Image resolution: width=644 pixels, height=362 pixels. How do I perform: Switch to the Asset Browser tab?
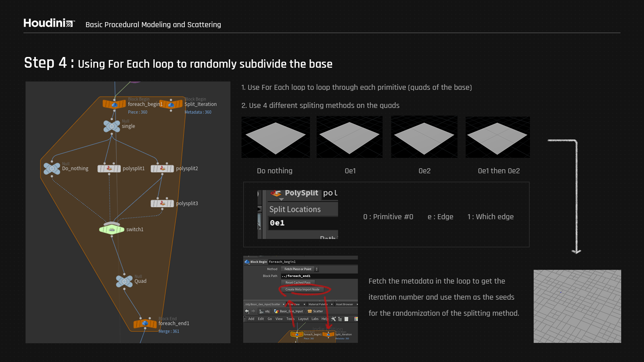[344, 304]
